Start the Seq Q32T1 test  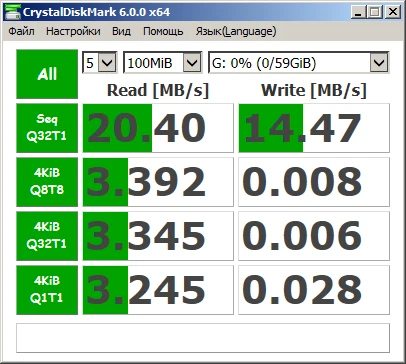(x=47, y=128)
